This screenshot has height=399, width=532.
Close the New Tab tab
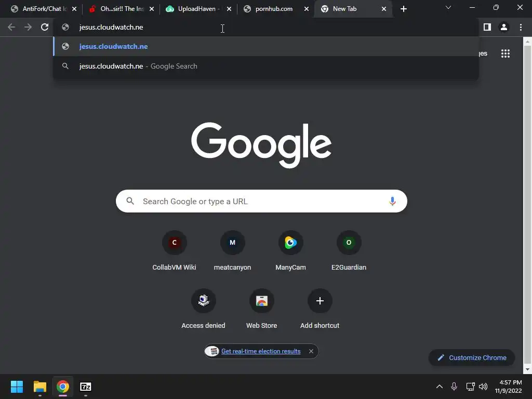(384, 9)
